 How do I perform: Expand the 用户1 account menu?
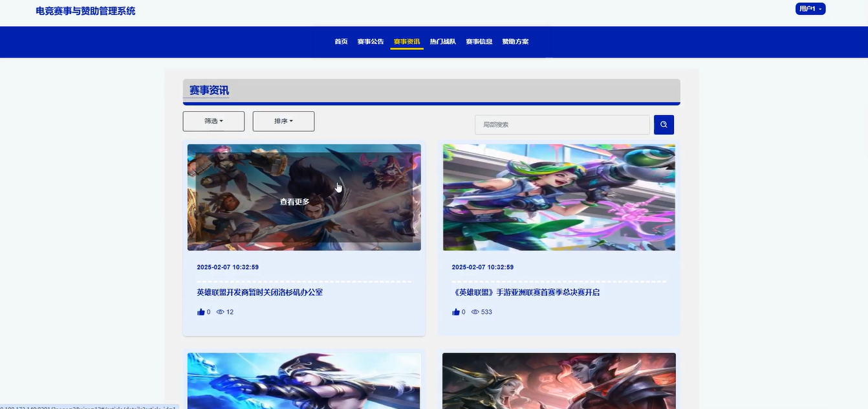[810, 8]
